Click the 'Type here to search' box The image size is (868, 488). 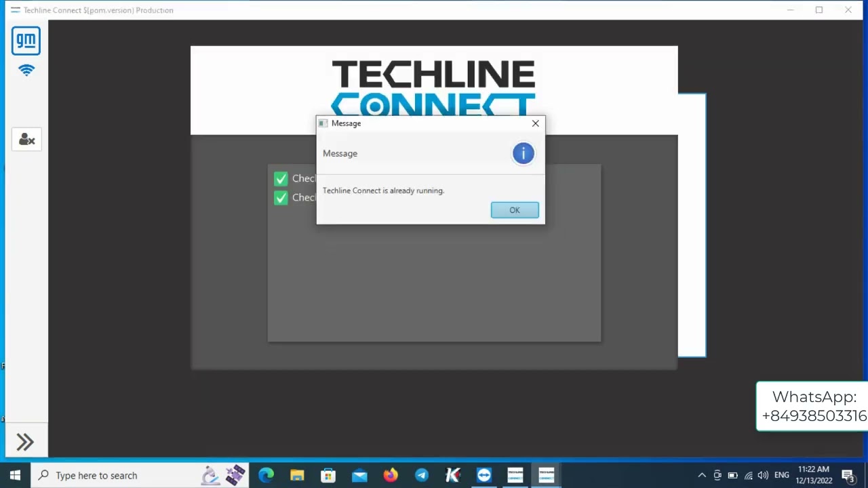coord(141,476)
